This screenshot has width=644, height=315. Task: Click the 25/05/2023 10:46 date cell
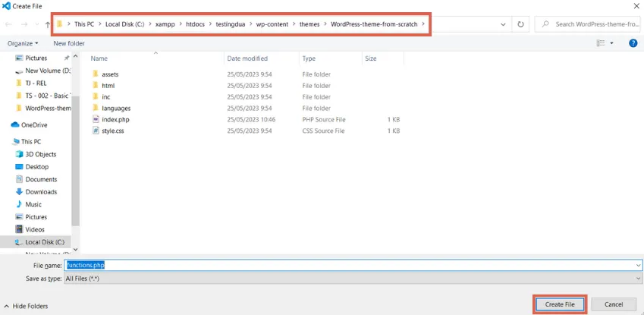coord(251,120)
